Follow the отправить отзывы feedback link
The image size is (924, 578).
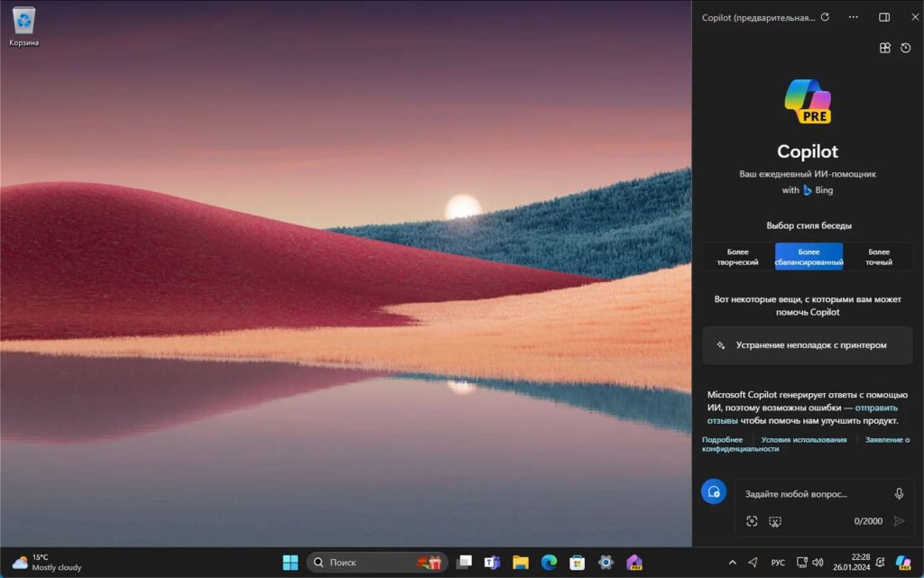click(x=802, y=414)
